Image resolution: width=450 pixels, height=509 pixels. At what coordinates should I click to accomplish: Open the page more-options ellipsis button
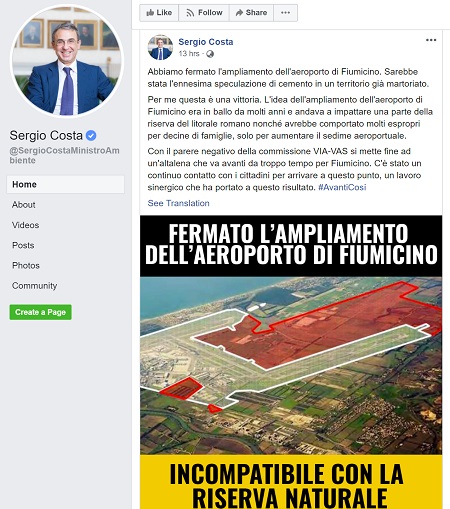(x=285, y=13)
